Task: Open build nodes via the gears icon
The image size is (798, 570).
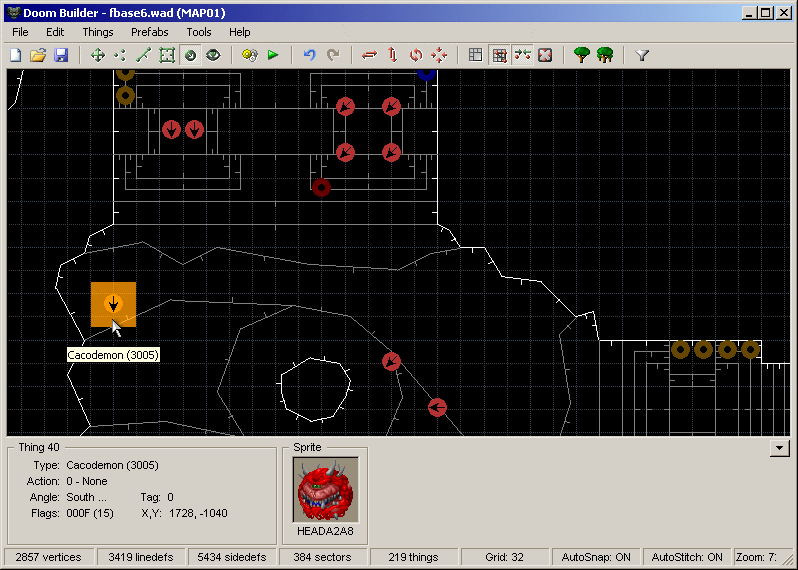Action: 250,55
